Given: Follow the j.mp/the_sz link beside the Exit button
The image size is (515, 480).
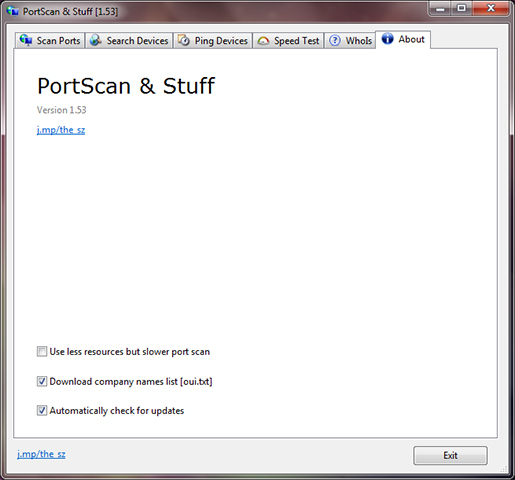Looking at the screenshot, I should coord(41,454).
